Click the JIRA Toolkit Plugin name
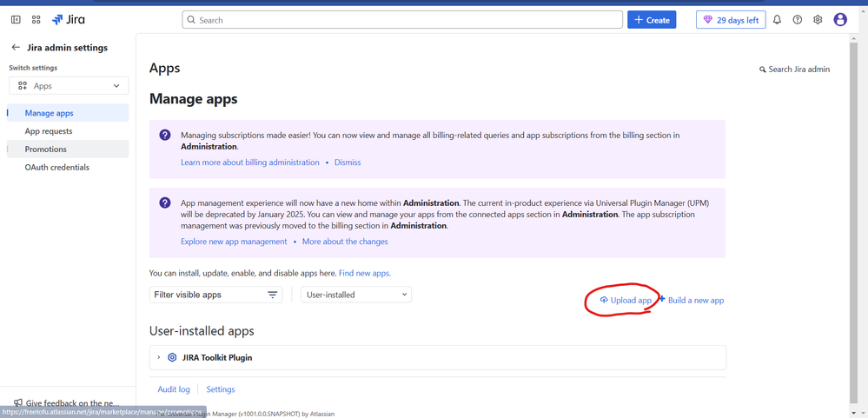Image resolution: width=868 pixels, height=418 pixels. pyautogui.click(x=217, y=358)
